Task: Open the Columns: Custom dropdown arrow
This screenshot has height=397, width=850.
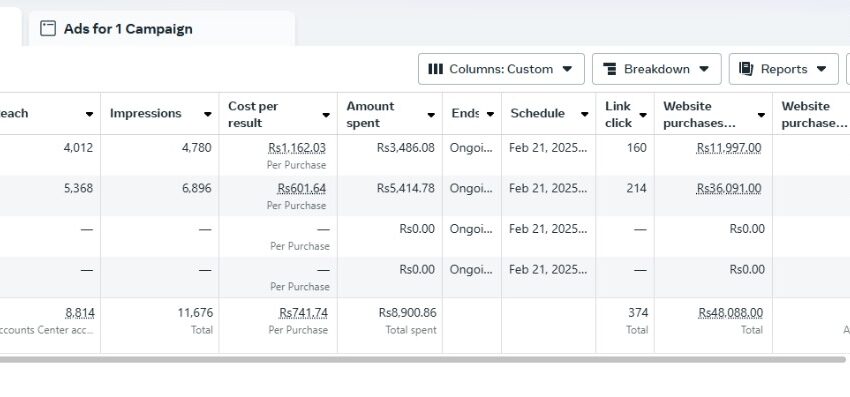Action: pyautogui.click(x=567, y=69)
